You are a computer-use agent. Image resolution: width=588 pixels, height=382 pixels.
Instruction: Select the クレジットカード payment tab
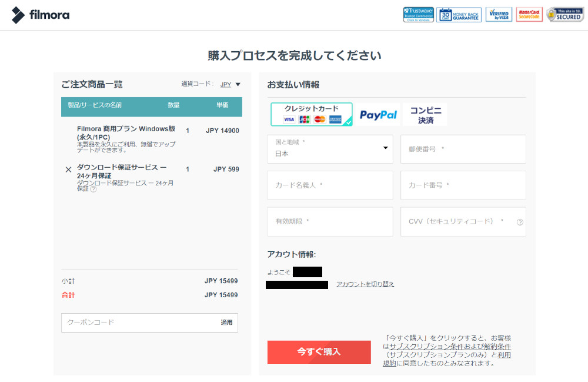click(x=311, y=114)
